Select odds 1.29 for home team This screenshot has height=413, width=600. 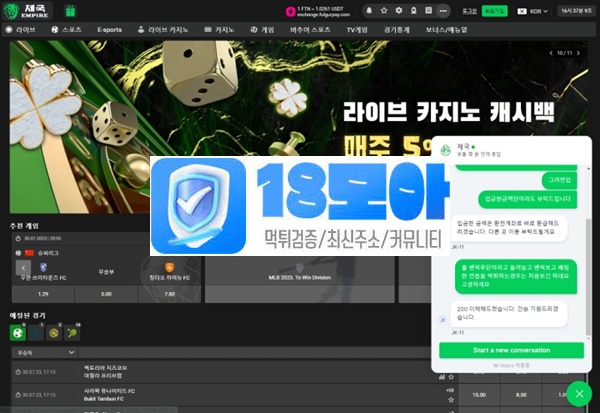[x=43, y=294]
